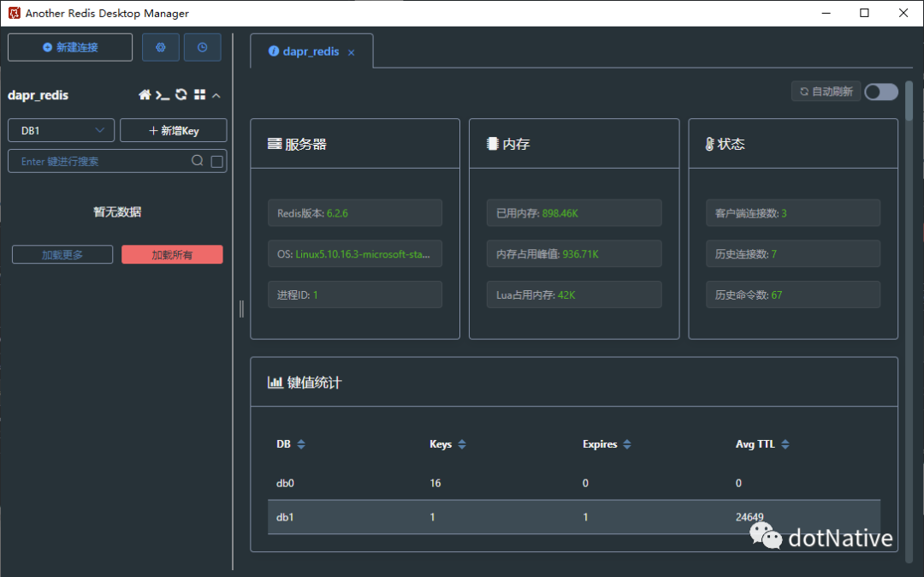Open the application settings gear

[x=160, y=47]
